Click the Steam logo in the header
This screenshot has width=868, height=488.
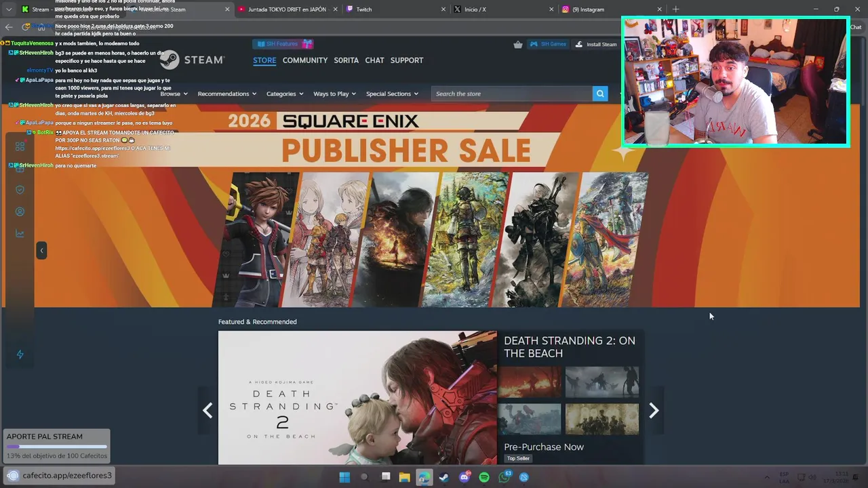pos(193,60)
